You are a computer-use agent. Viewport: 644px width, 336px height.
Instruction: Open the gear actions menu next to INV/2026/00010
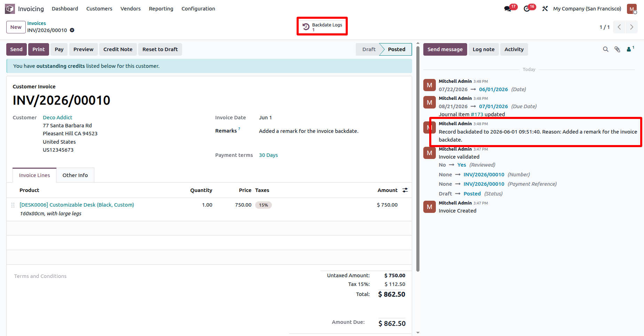click(72, 30)
